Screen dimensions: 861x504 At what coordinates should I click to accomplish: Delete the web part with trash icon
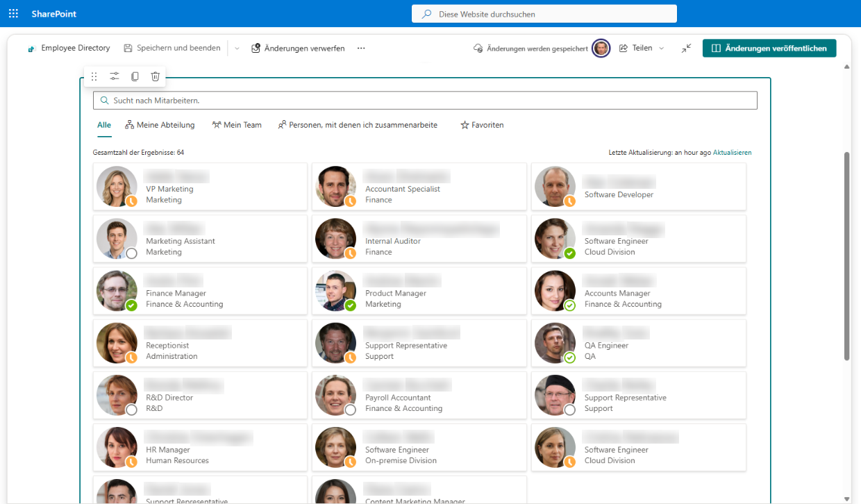point(156,76)
